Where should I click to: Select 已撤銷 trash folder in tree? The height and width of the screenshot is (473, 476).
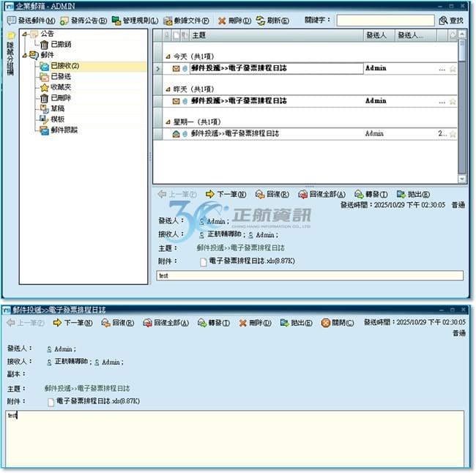coord(56,45)
